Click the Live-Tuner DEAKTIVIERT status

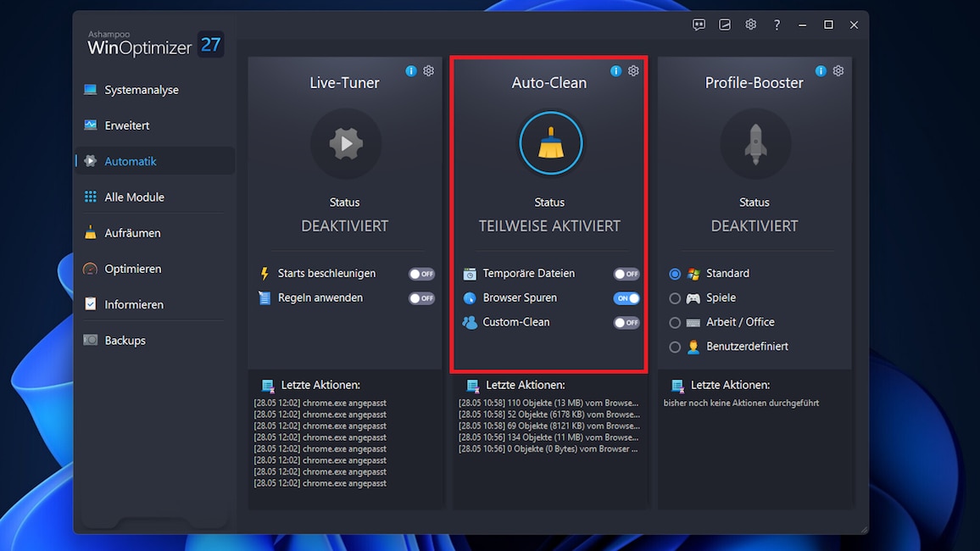pyautogui.click(x=345, y=225)
